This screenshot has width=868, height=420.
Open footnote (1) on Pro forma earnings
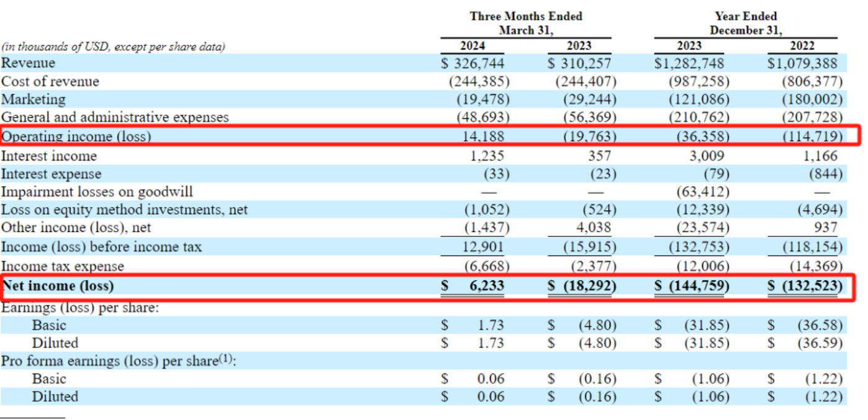point(226,360)
